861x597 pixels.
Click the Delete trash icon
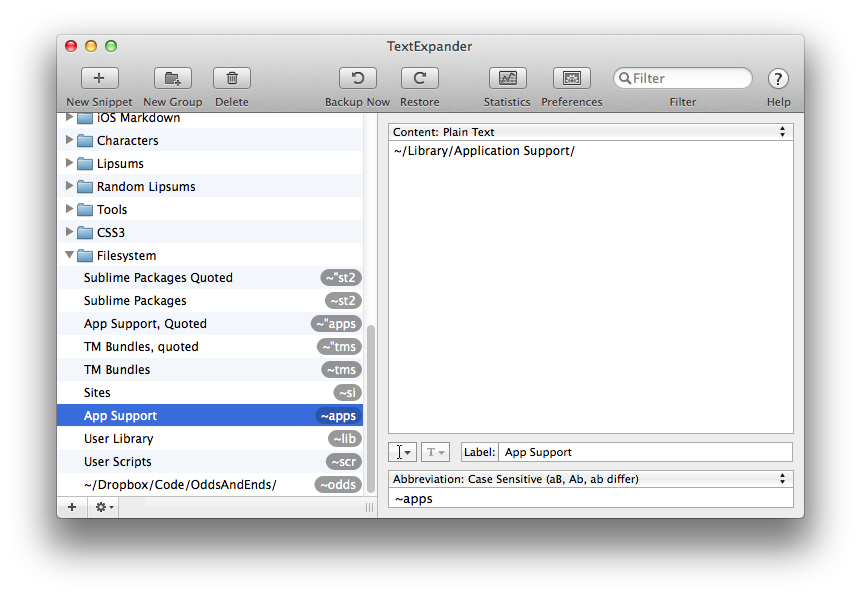click(x=232, y=78)
